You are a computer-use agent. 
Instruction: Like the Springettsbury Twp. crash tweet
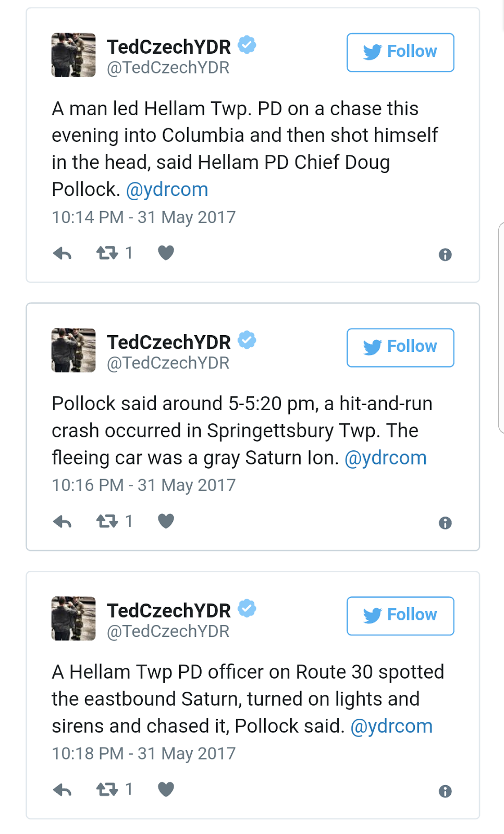[166, 521]
